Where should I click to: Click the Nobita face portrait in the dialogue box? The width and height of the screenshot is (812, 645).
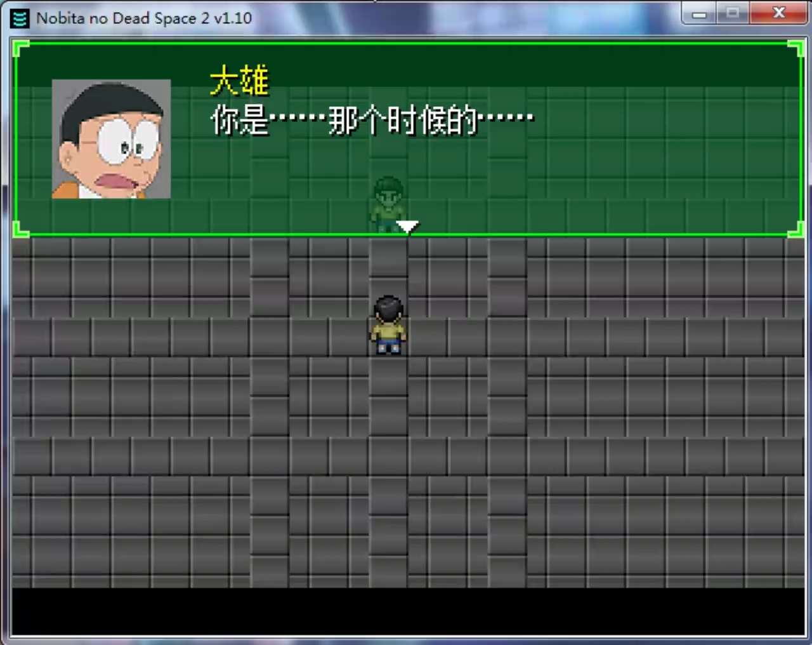pyautogui.click(x=111, y=139)
